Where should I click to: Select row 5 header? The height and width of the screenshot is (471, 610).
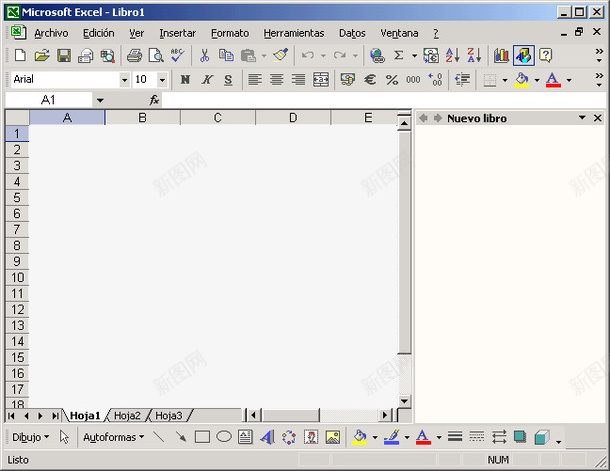pos(17,198)
